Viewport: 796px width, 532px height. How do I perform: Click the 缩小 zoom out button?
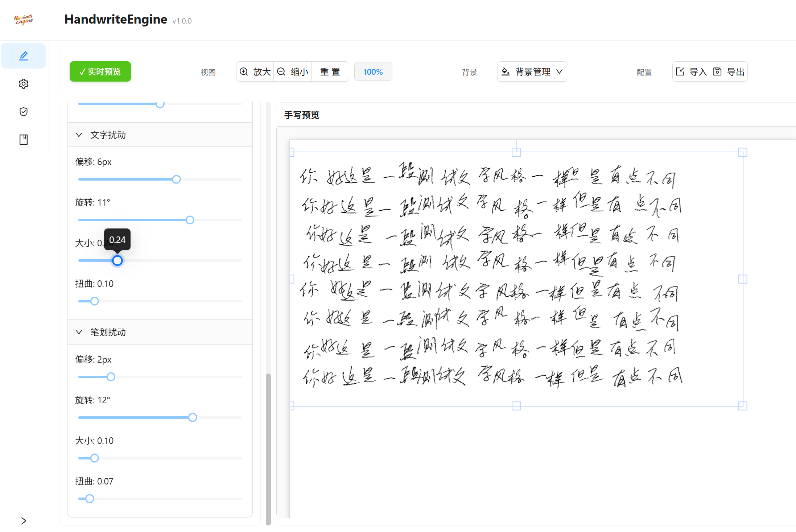[x=293, y=72]
